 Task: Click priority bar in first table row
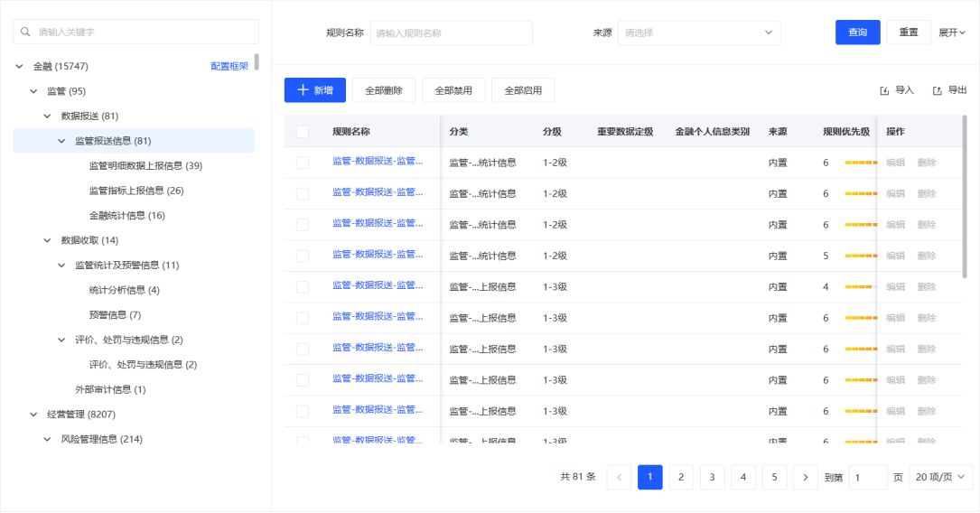(861, 163)
